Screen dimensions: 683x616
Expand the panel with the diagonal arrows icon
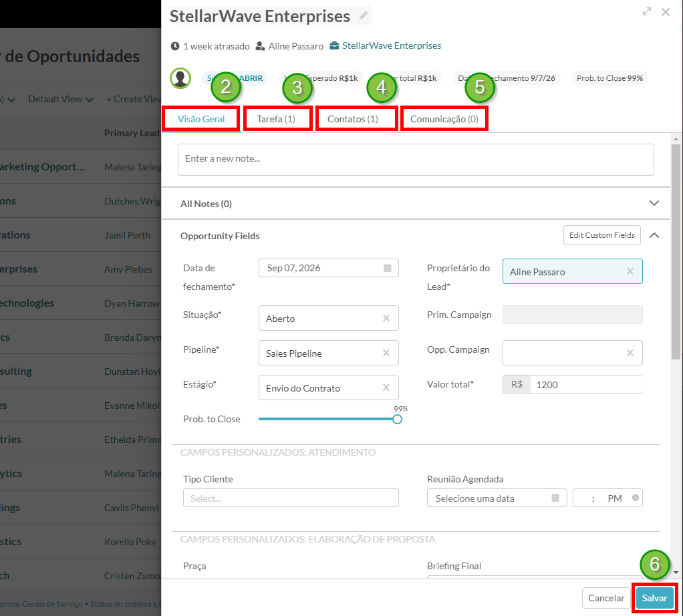point(647,12)
